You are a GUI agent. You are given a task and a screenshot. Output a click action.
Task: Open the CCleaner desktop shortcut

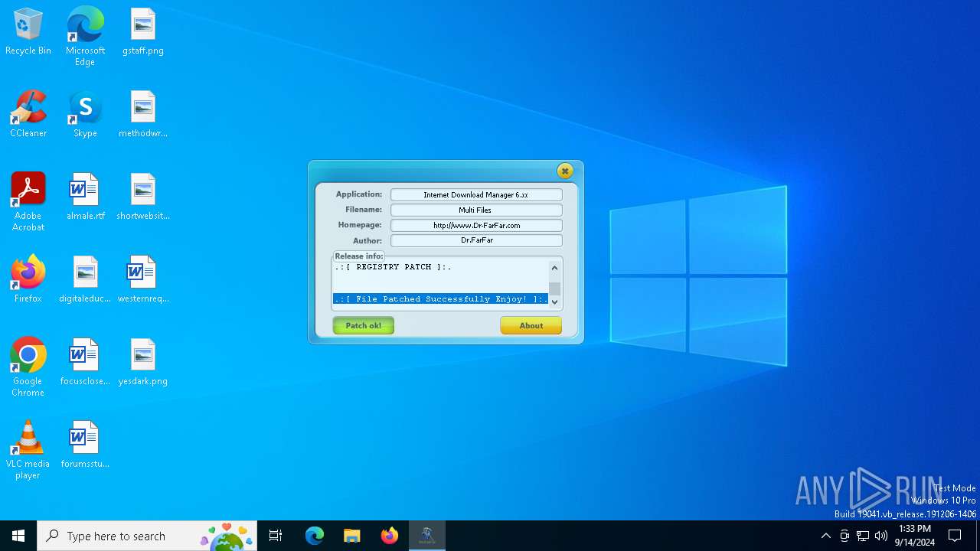click(x=28, y=115)
